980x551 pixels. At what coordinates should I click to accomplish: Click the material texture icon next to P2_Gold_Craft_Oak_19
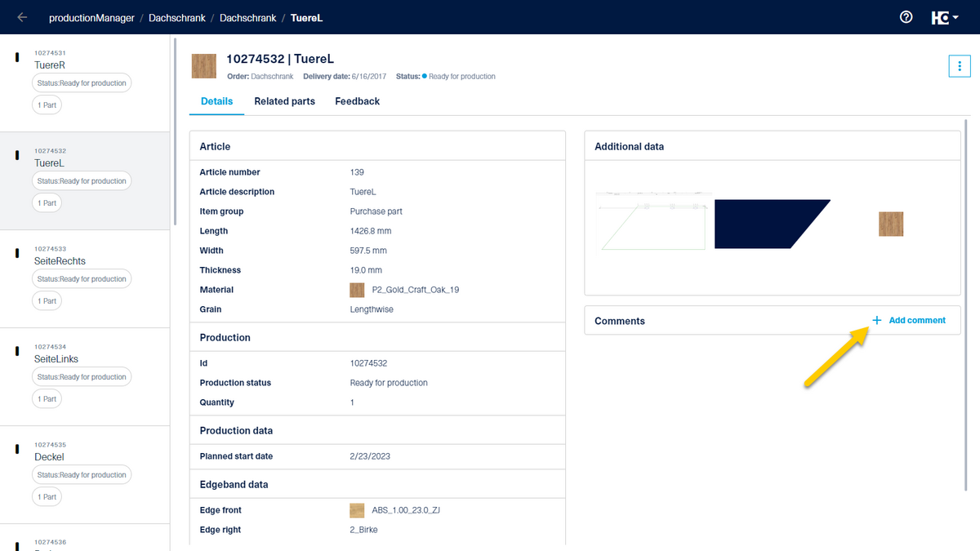point(357,290)
